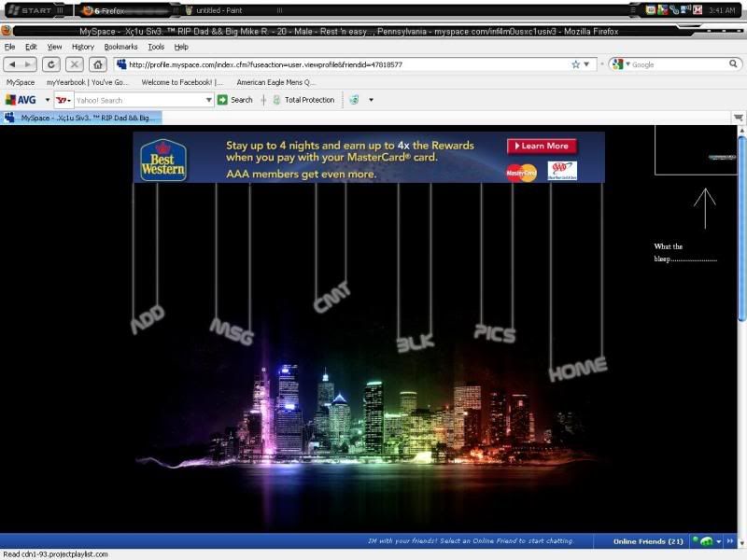Bookmark this page with the star icon
This screenshot has height=560, width=747.
tap(575, 64)
